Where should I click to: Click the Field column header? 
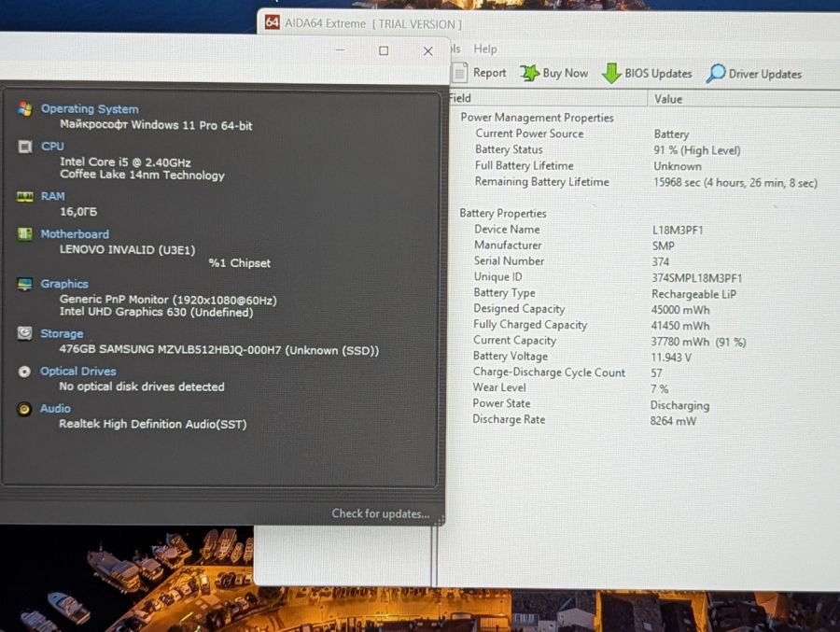[548, 98]
